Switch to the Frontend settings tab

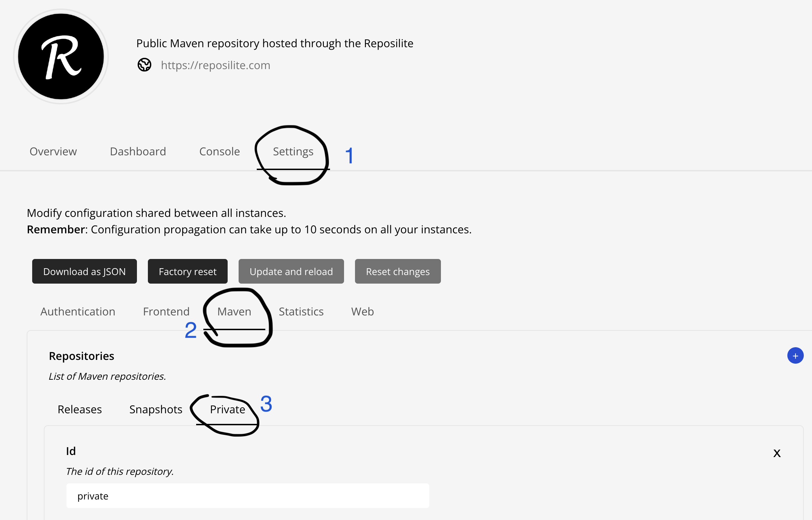coord(166,311)
